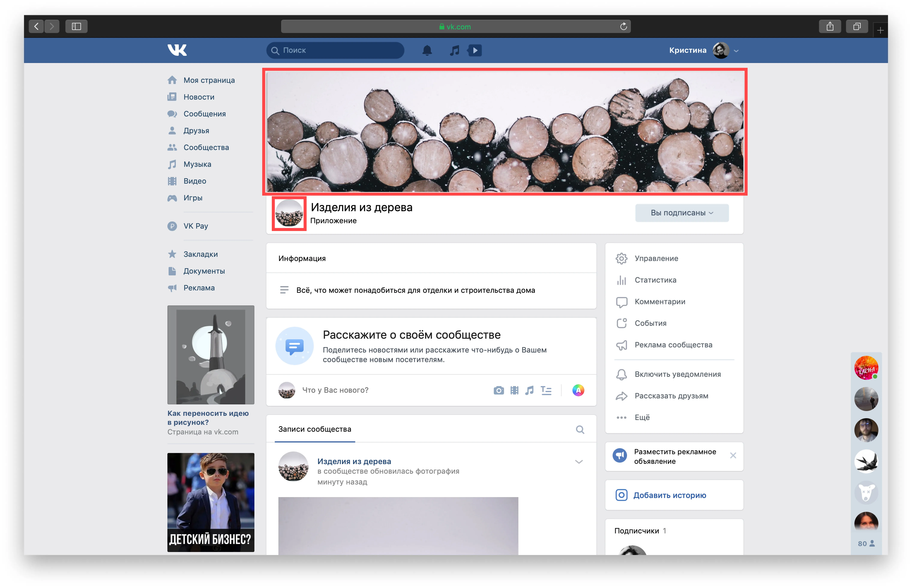Click the vk.com address bar

456,26
